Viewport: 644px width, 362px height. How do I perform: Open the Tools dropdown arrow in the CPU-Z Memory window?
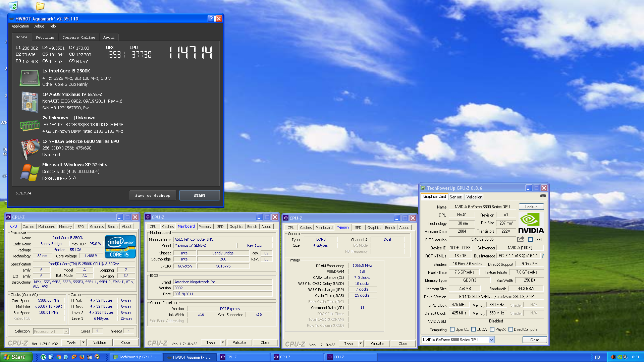[x=361, y=344]
